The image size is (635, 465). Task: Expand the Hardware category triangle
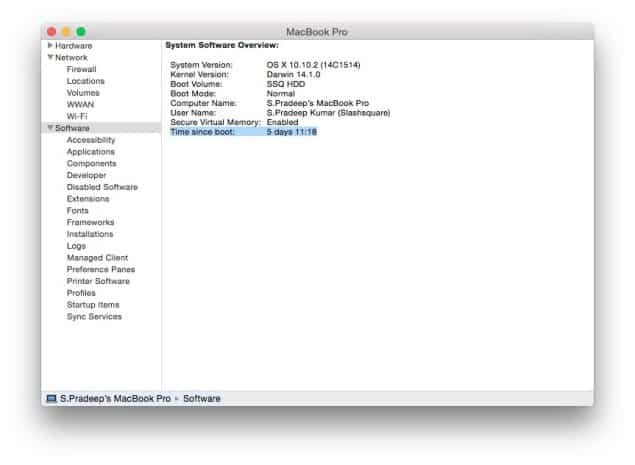click(x=50, y=45)
